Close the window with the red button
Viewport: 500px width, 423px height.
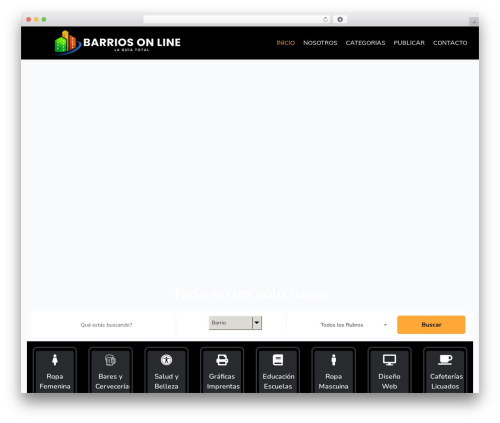(29, 19)
